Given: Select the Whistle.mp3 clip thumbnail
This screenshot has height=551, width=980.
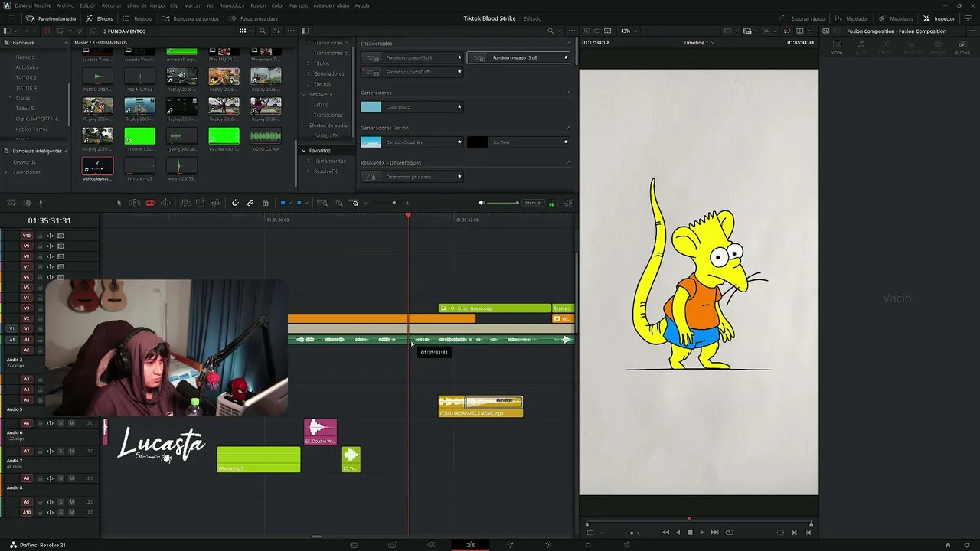Looking at the screenshot, I should (139, 165).
